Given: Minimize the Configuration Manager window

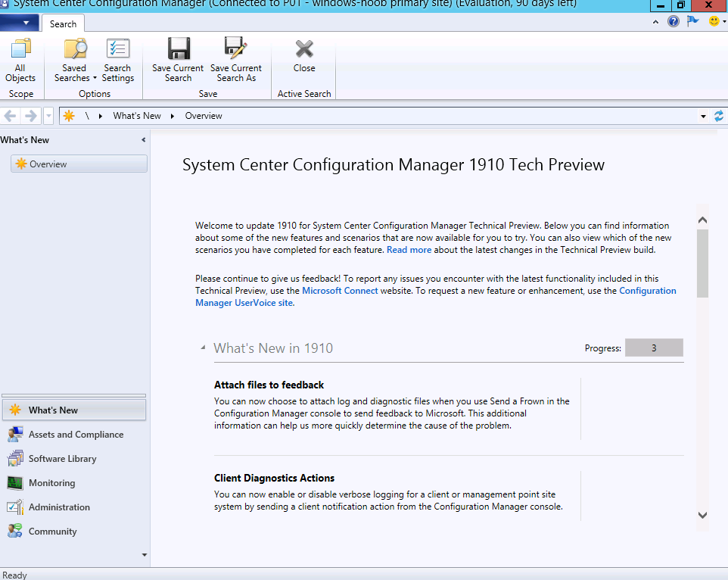Looking at the screenshot, I should (660, 5).
